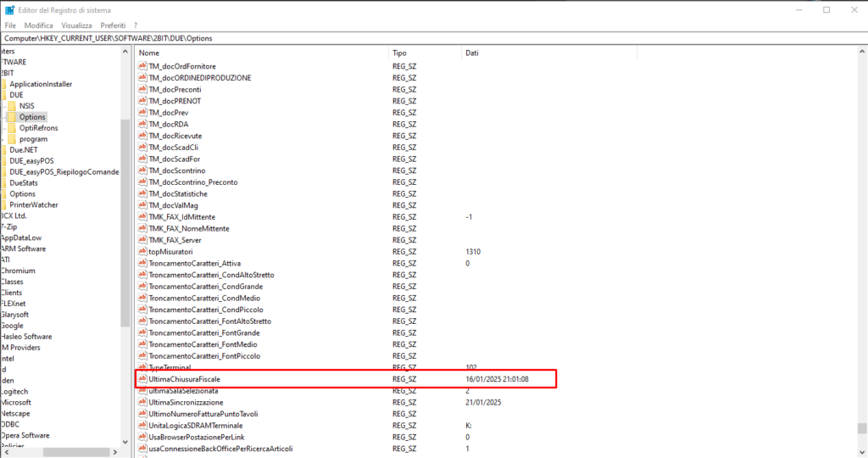Click the UltimaChiusuraFiscale string value icon
868x458 pixels.
(x=142, y=379)
